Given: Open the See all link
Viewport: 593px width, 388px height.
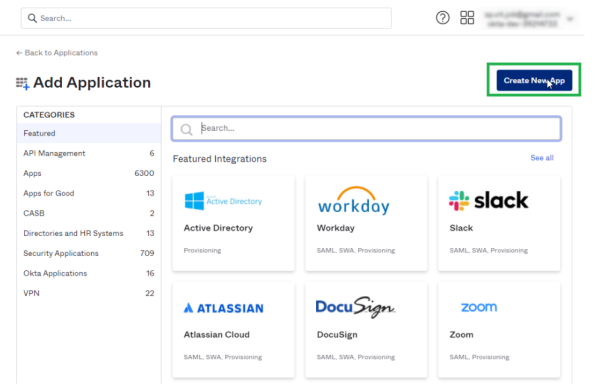Looking at the screenshot, I should pos(542,158).
